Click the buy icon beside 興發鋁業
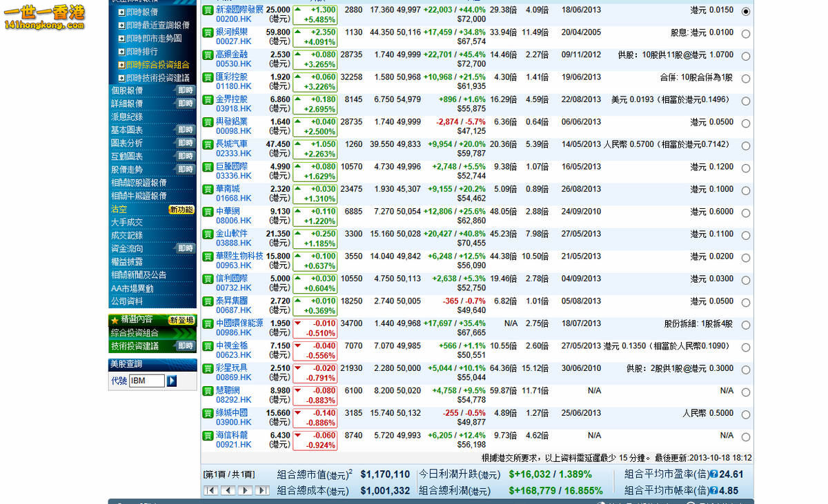Image resolution: width=828 pixels, height=504 pixels. [x=208, y=122]
